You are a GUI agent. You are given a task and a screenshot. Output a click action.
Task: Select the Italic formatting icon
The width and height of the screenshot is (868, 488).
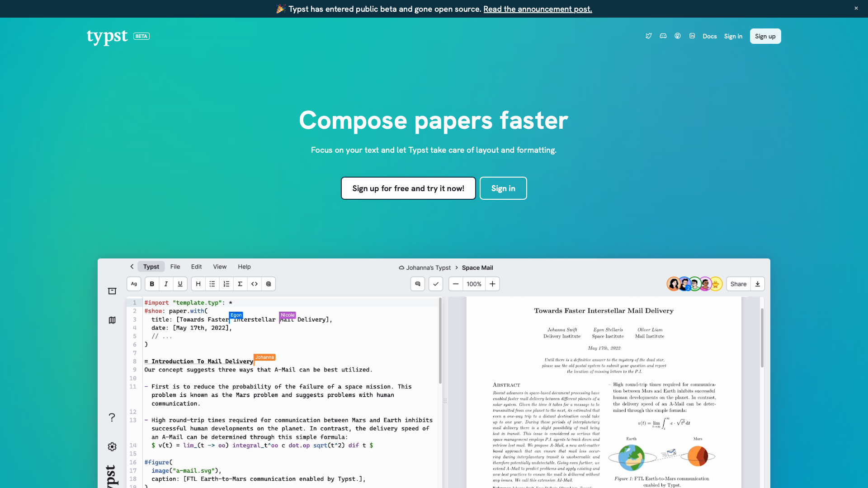[x=166, y=284]
